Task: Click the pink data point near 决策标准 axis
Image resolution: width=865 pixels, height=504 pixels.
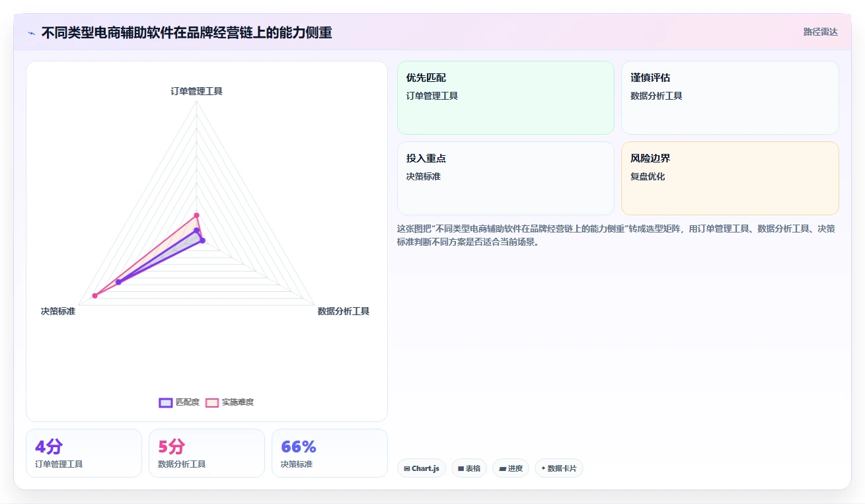Action: tap(95, 296)
